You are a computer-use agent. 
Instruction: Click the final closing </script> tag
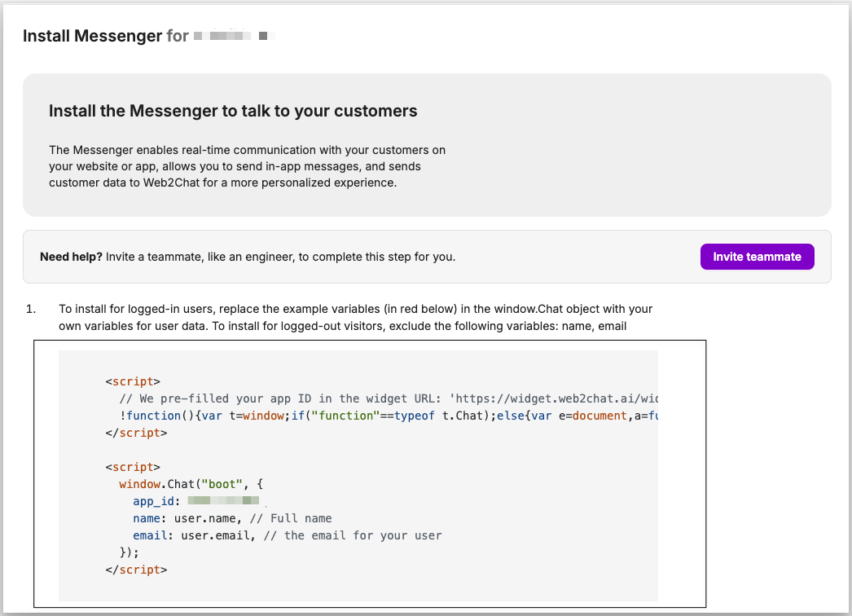point(136,570)
